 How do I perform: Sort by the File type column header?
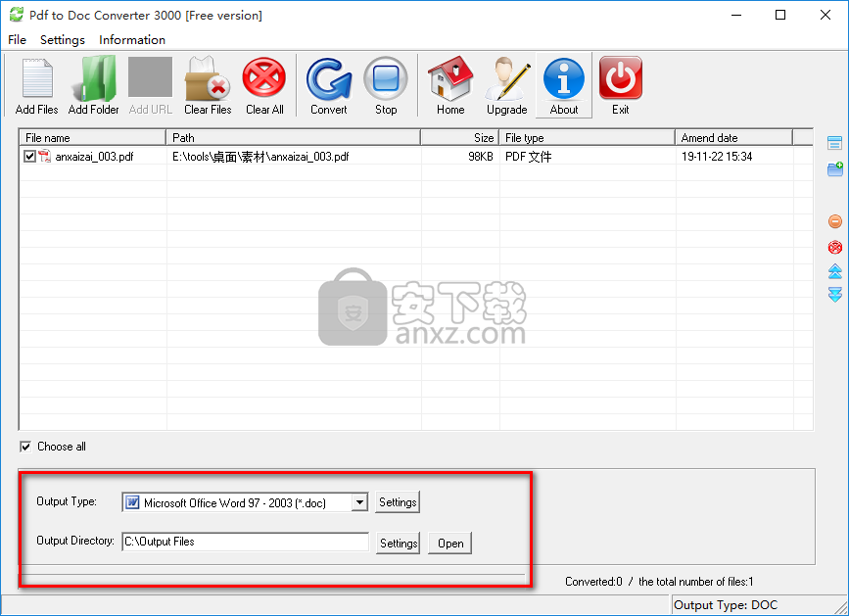[x=587, y=137]
